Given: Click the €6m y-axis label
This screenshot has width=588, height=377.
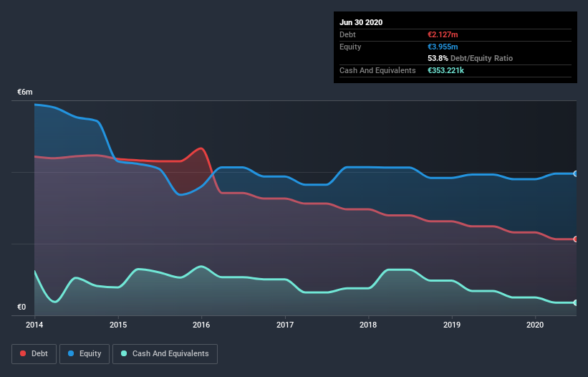Looking at the screenshot, I should tap(25, 92).
